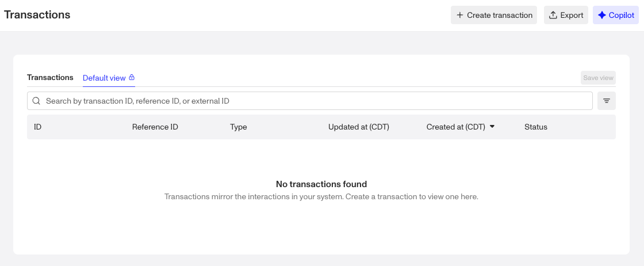
Task: Switch to the Default view tab
Action: point(104,78)
